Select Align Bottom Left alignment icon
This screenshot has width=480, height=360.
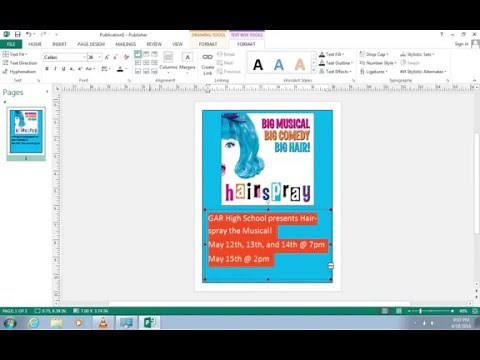(x=138, y=71)
